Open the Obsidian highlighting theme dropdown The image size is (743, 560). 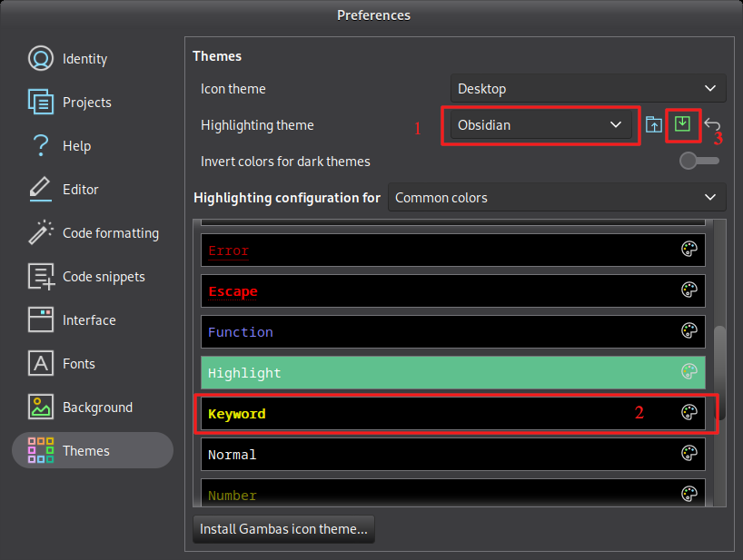(x=540, y=125)
